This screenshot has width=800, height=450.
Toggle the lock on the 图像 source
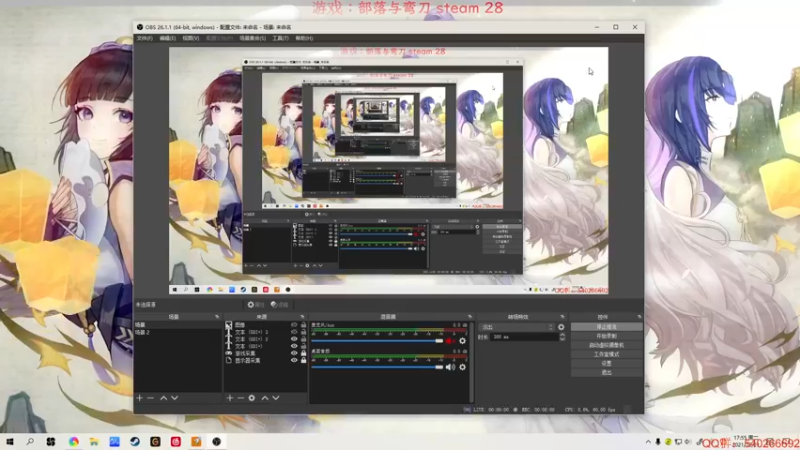304,324
